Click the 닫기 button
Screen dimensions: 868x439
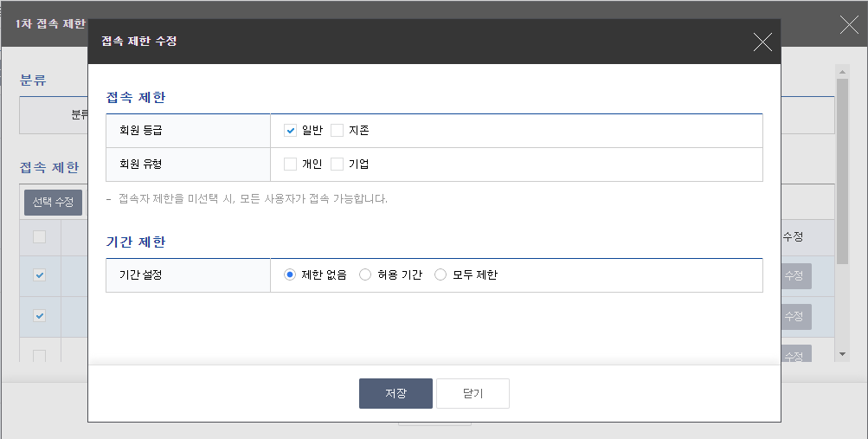point(473,393)
